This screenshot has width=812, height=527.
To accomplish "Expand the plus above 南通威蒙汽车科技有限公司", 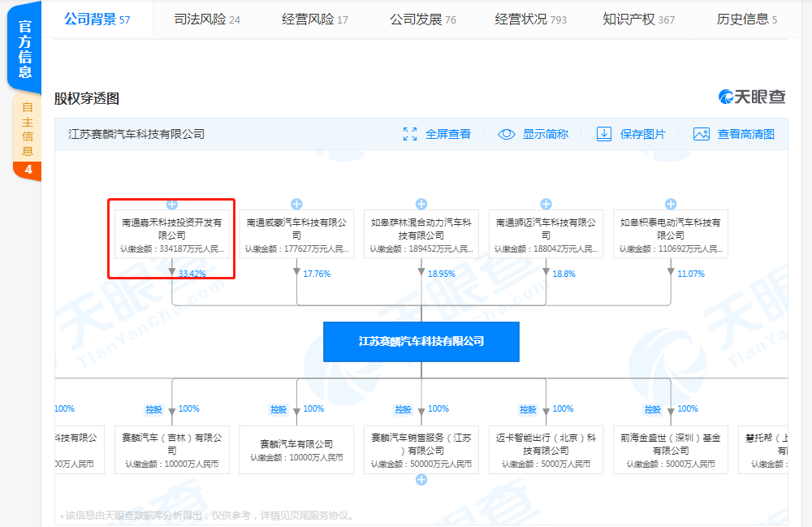I will pos(296,204).
